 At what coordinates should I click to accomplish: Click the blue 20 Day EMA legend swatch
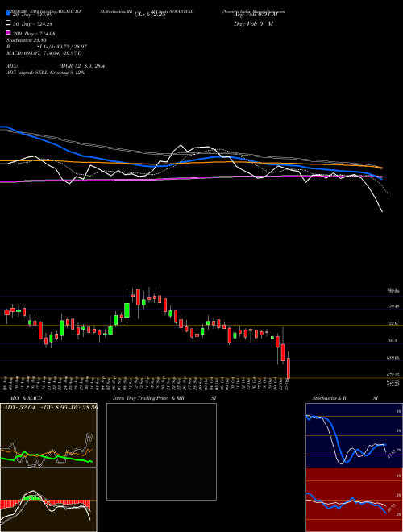pos(8,13)
